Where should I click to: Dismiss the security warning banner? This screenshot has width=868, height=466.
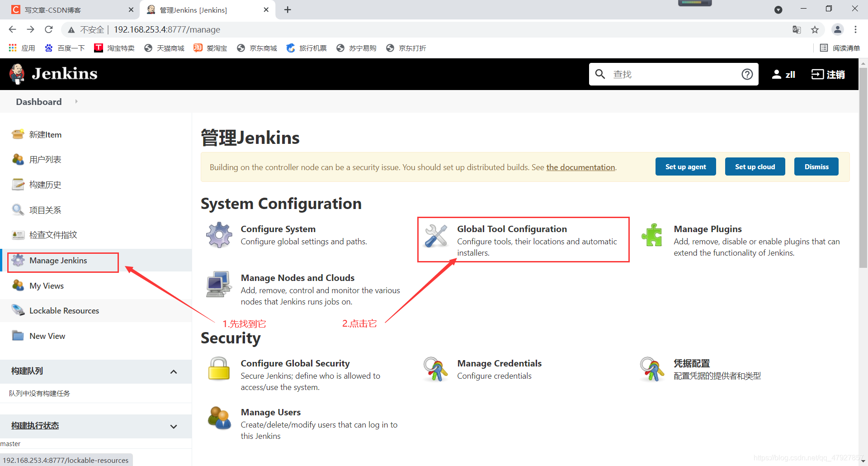[816, 166]
